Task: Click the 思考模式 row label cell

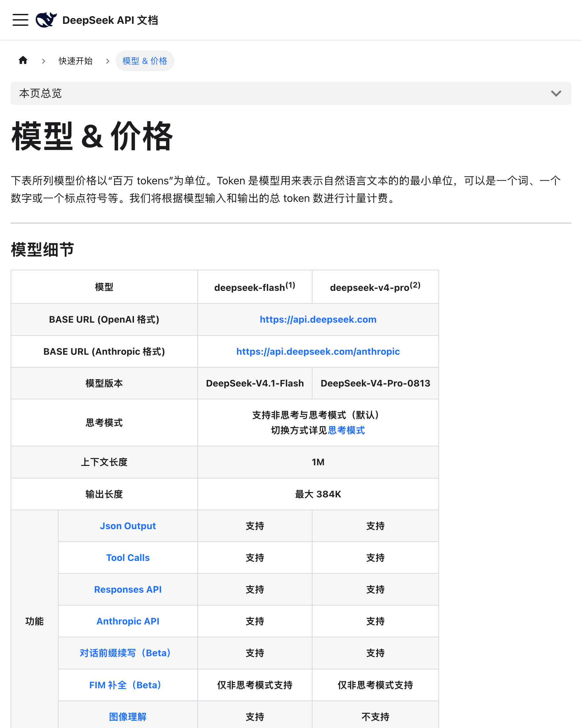Action: point(104,423)
